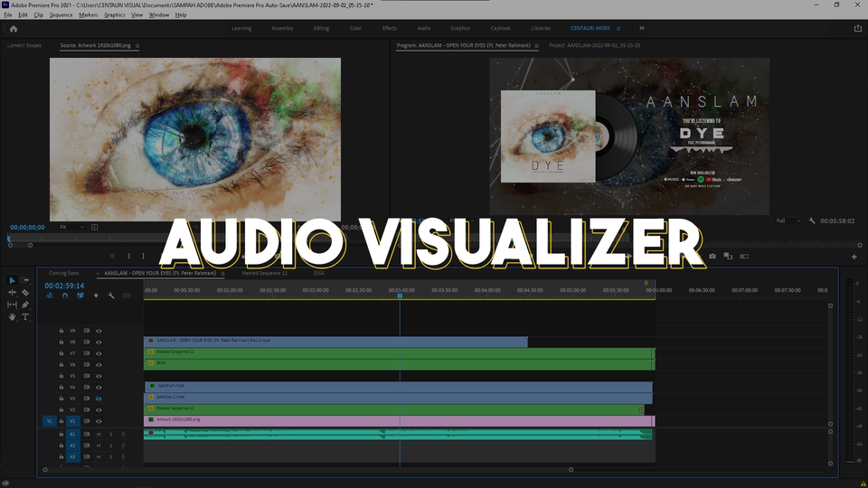
Task: Toggle sync lock on track V8
Action: (x=87, y=342)
